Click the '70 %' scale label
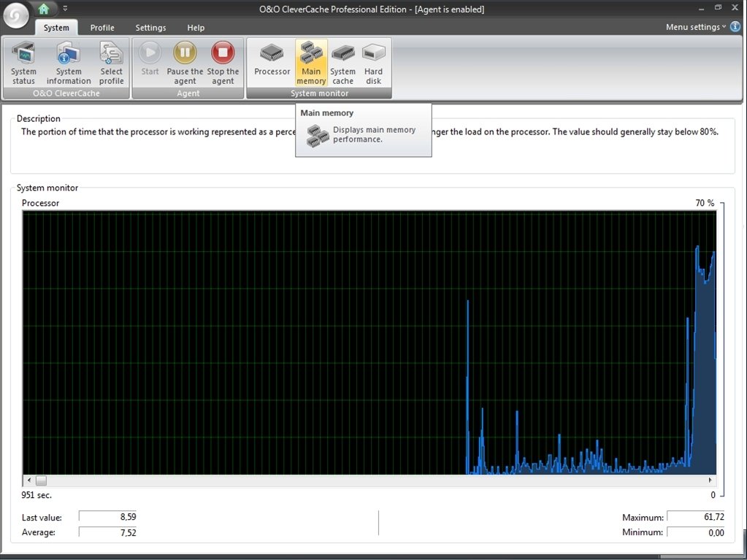 click(x=705, y=203)
